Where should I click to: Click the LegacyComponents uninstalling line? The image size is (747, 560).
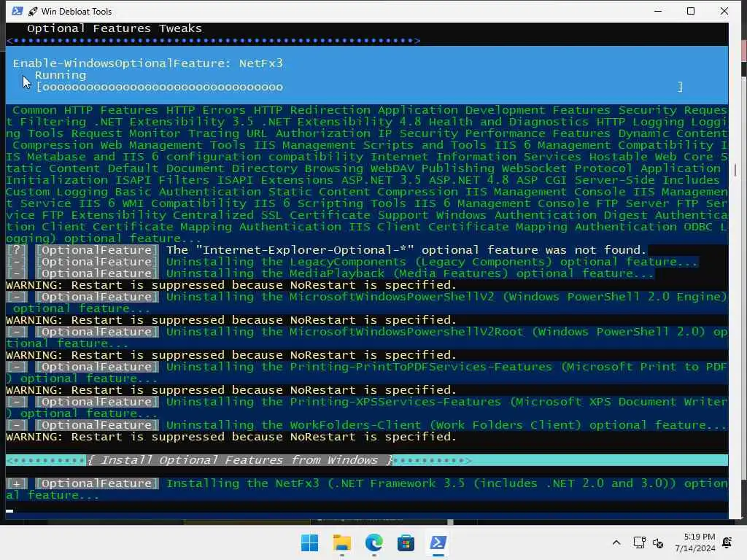[x=432, y=262]
